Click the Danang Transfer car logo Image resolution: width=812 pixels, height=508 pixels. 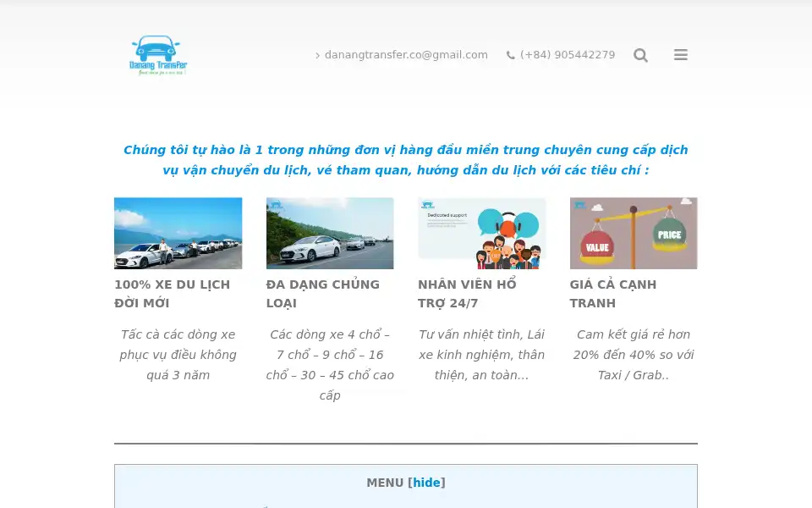[x=158, y=55]
